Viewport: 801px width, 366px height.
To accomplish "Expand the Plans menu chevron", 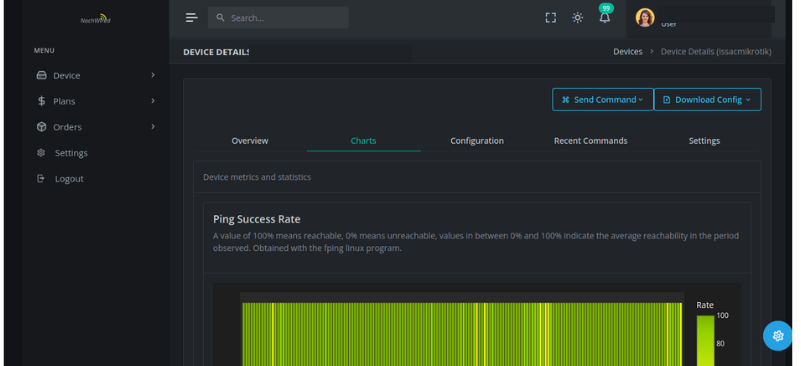I will 153,101.
